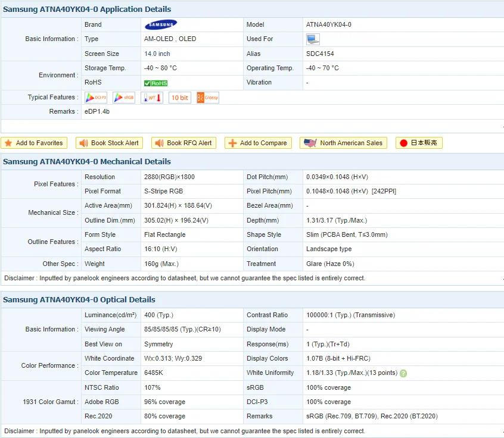This screenshot has width=504, height=438.
Task: Select Adobe RGB 96% coverage
Action: coord(164,402)
